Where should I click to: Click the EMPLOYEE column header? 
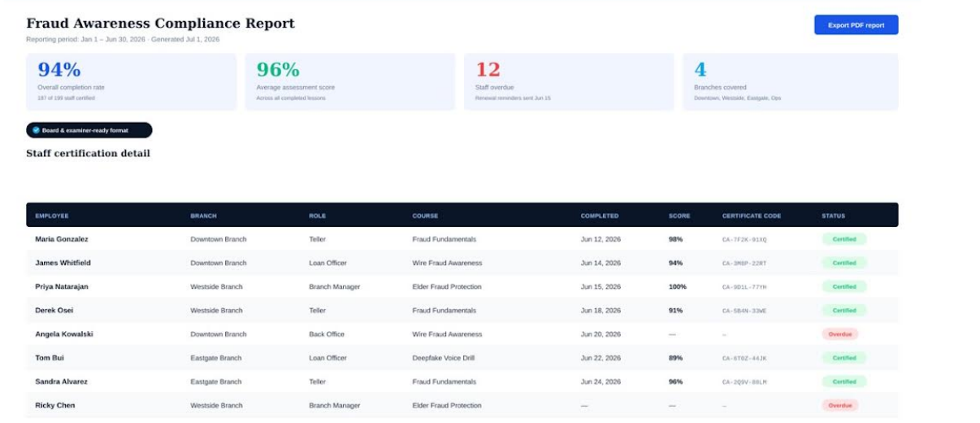[x=52, y=216]
